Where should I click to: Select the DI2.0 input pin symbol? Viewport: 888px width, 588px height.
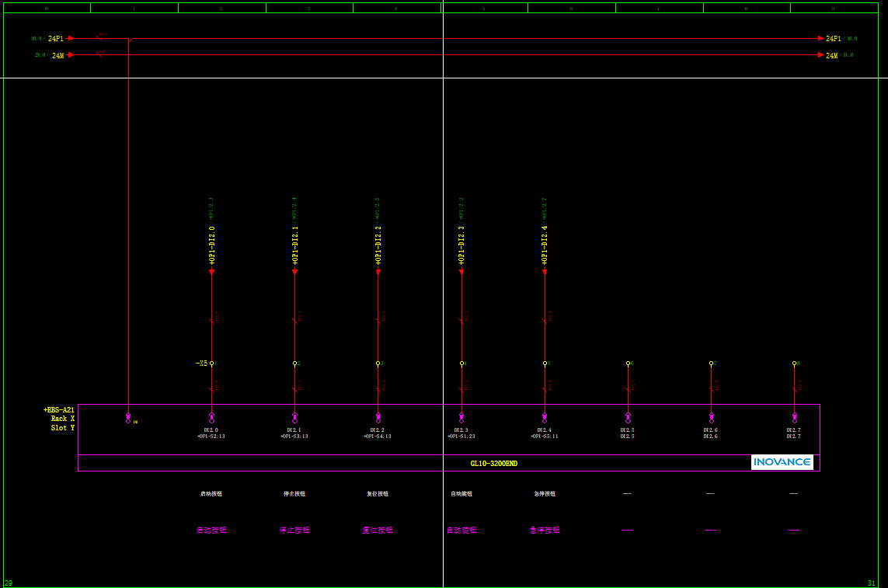tap(211, 418)
